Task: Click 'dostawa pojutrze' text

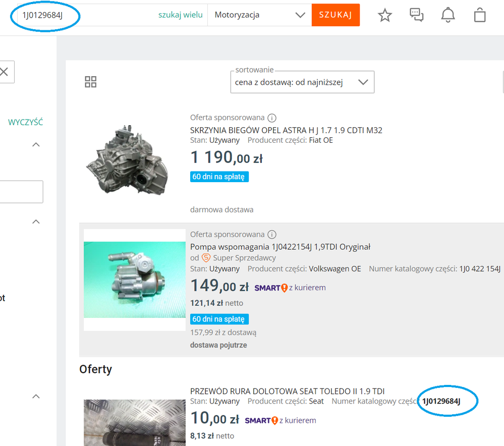Action: click(x=218, y=346)
